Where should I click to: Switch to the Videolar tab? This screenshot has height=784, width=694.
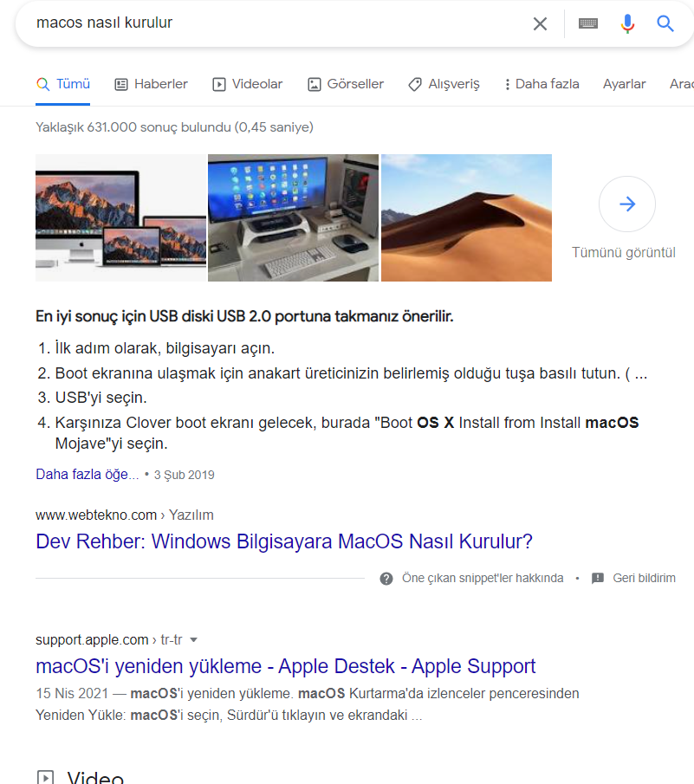248,84
